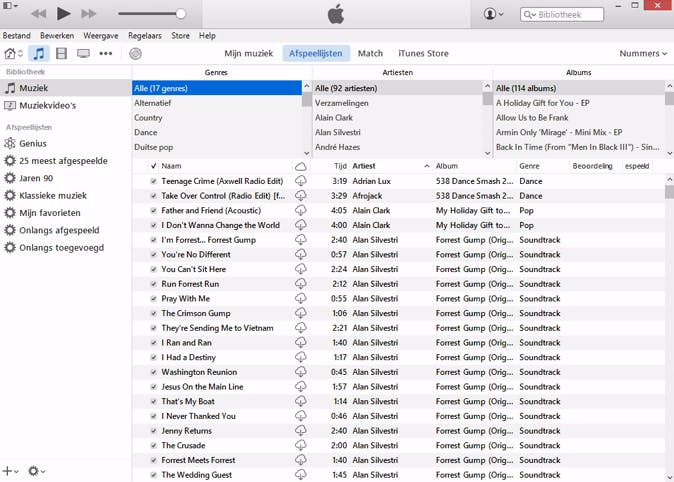Open the account user menu
674x482 pixels.
(493, 14)
